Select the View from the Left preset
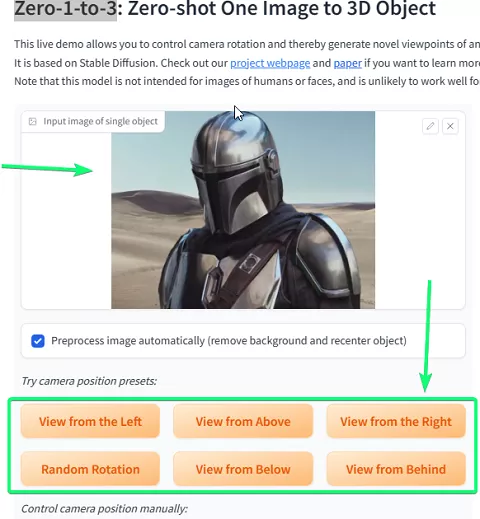This screenshot has height=519, width=480. click(x=90, y=421)
